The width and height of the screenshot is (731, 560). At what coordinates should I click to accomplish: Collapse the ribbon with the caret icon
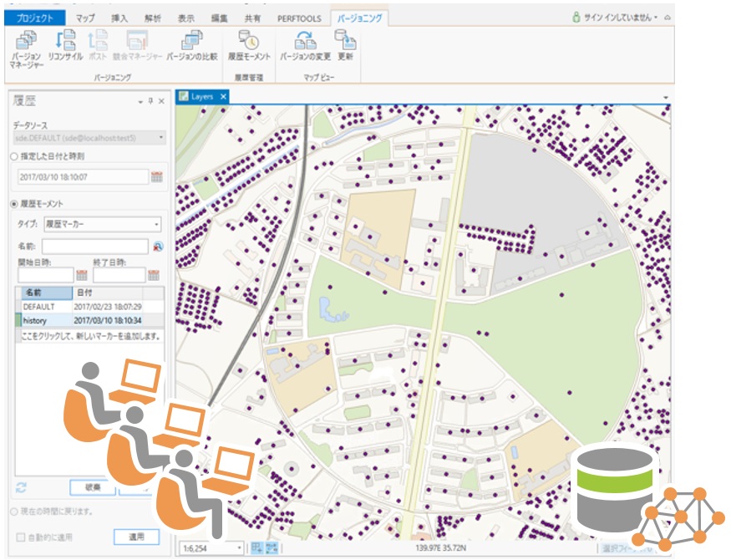click(668, 18)
